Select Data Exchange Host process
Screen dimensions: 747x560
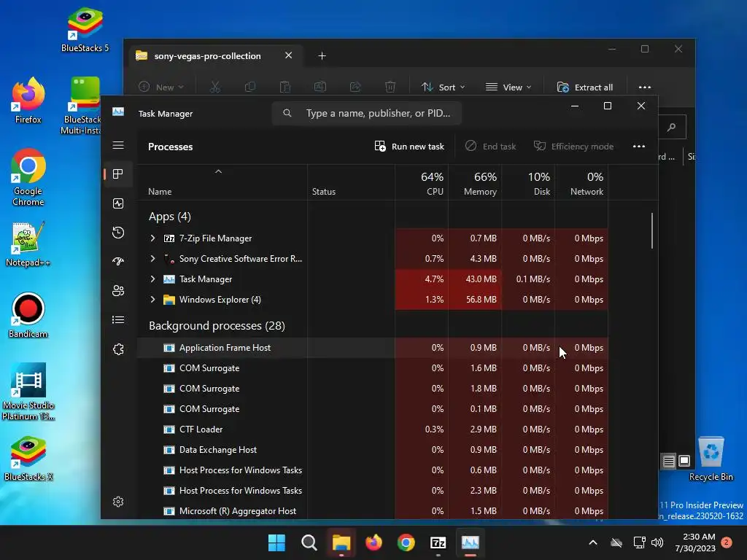coord(373,449)
